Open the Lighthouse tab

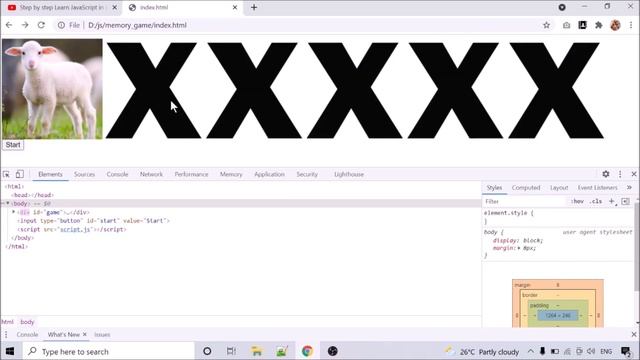[x=349, y=174]
